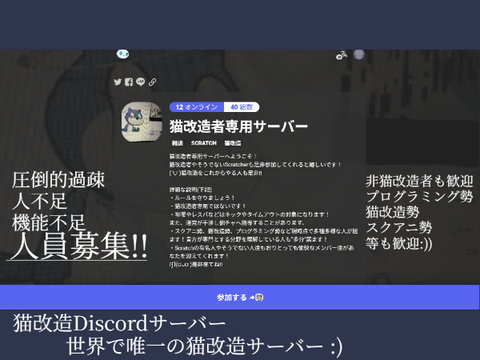
Task: Open the round user avatar menu
Action: (359, 54)
